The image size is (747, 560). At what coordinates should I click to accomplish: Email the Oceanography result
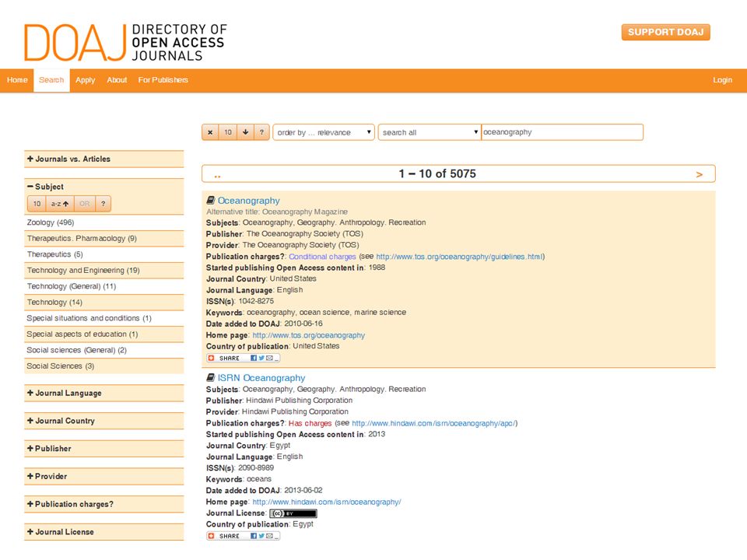[270, 358]
